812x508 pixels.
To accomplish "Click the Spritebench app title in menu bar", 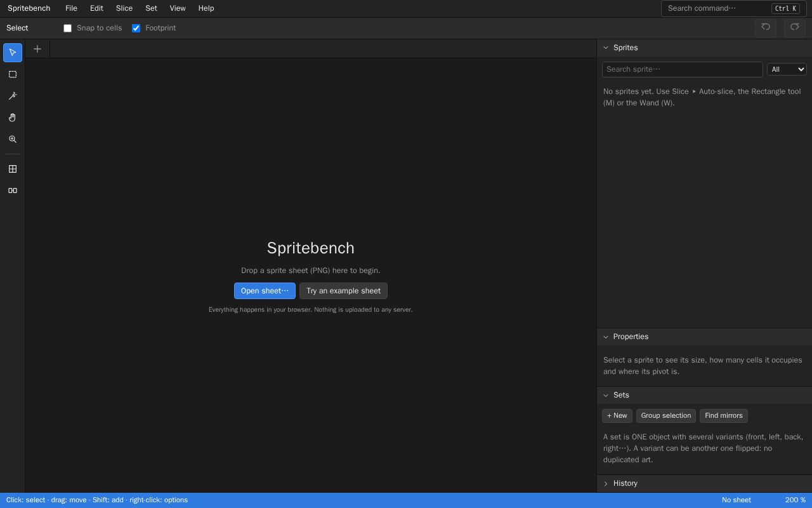I will click(x=29, y=8).
